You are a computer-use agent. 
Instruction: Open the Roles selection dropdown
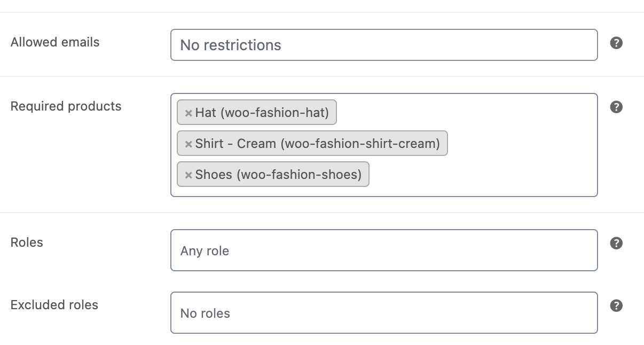384,250
